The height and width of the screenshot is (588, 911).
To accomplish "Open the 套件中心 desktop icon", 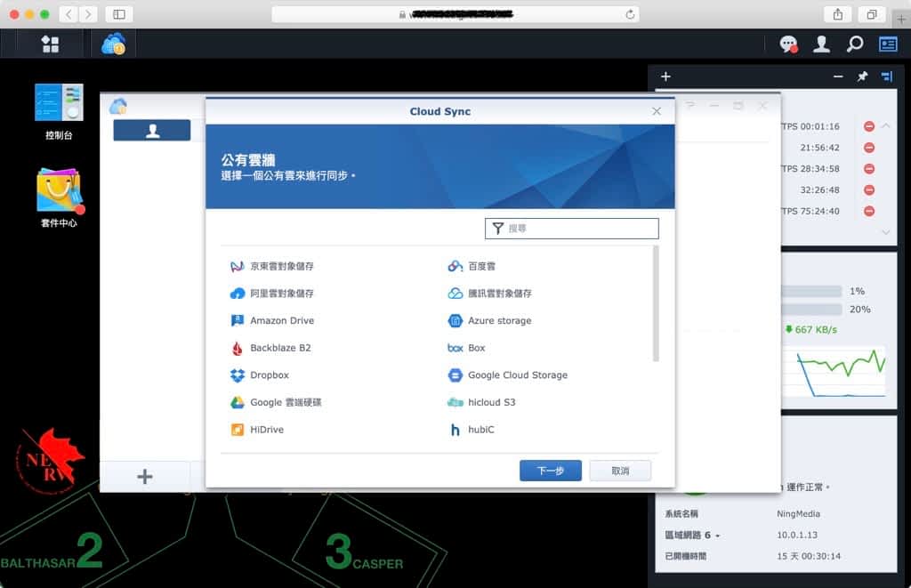I will point(59,198).
